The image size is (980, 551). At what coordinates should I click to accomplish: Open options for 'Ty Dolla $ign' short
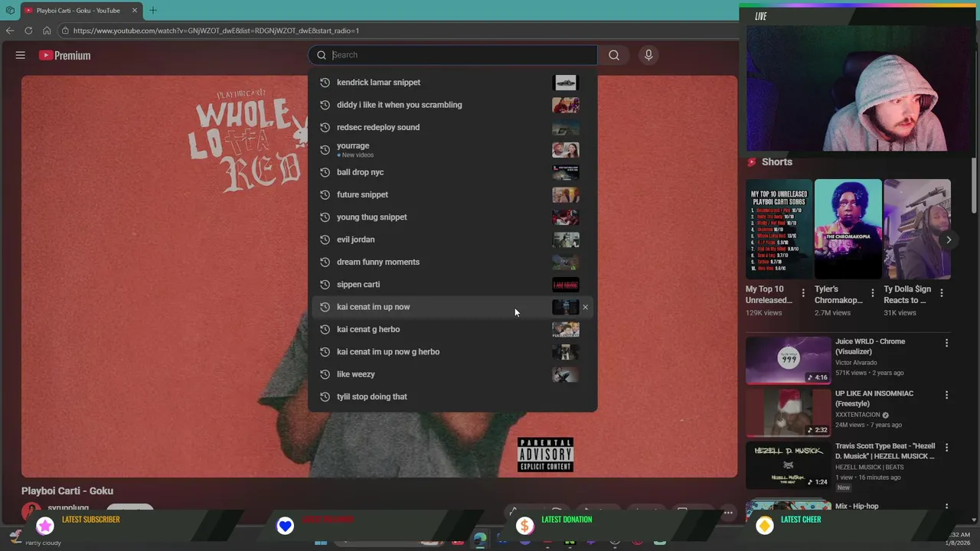point(942,293)
